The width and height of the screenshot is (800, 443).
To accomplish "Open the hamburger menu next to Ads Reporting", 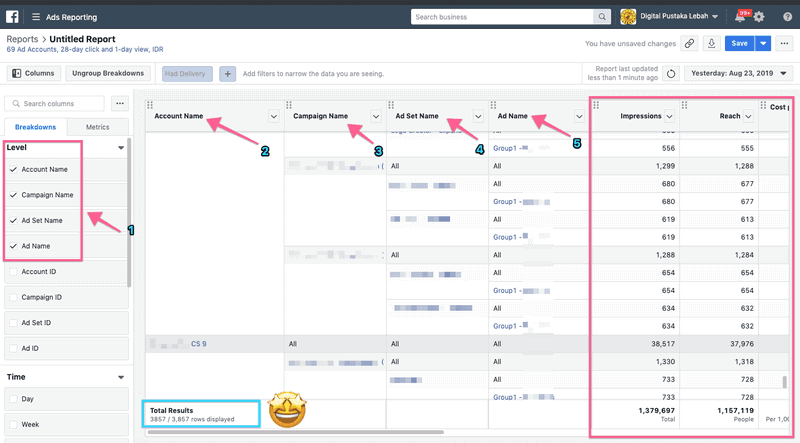I will pos(36,17).
